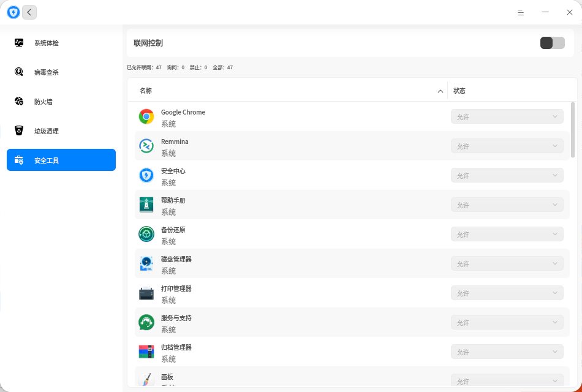Click the Remmina app icon
Screen dimensions: 582x392
pyautogui.click(x=146, y=146)
